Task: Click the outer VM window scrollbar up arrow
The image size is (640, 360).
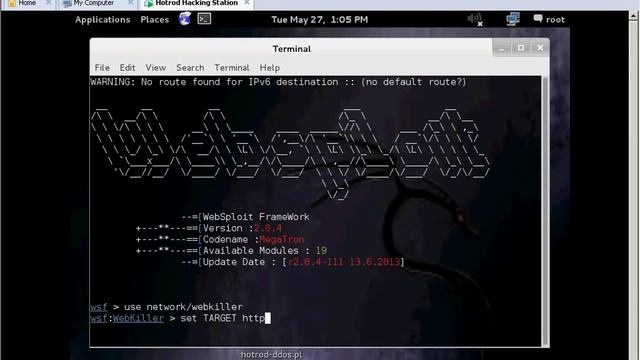Action: click(x=633, y=16)
